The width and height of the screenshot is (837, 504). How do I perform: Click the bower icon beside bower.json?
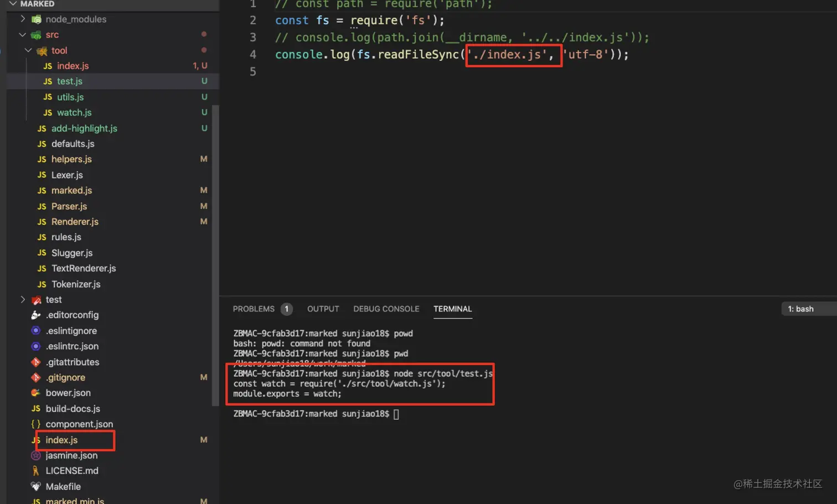(x=36, y=393)
